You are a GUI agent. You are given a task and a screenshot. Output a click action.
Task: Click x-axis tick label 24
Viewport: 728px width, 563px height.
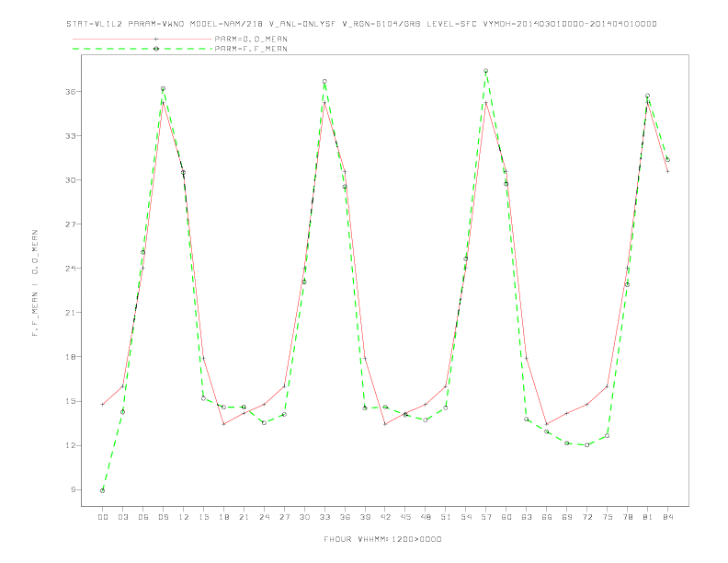[264, 517]
